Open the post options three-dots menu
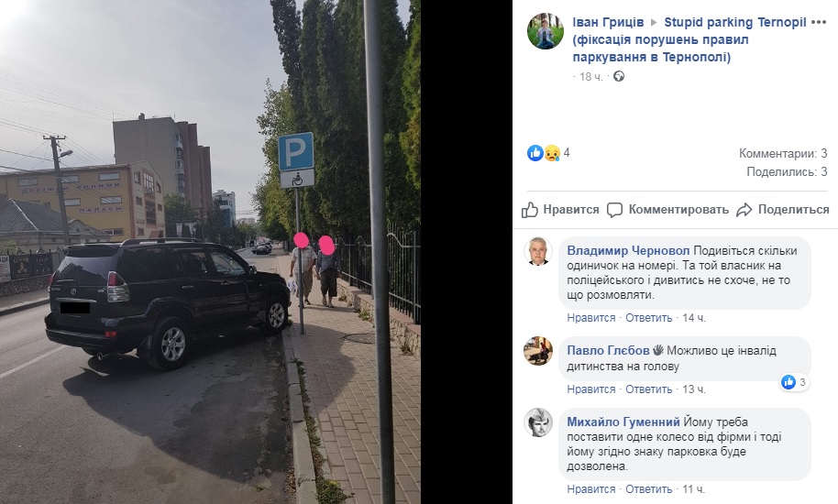 tap(819, 22)
